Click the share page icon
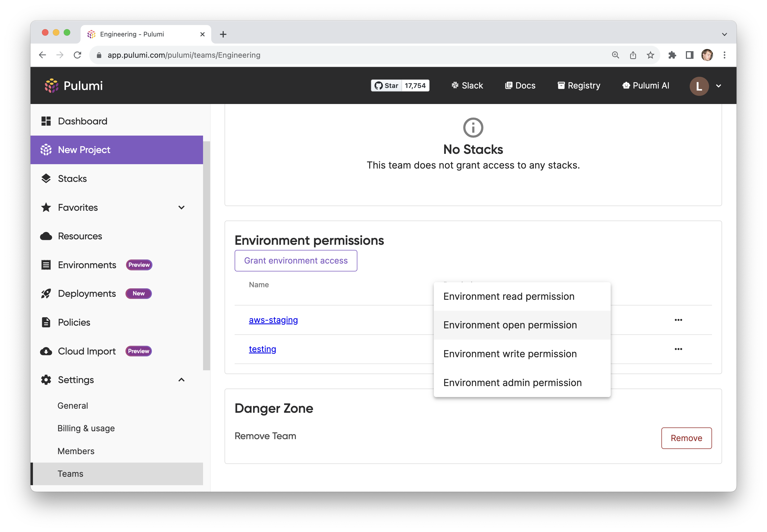The image size is (767, 532). (x=633, y=55)
